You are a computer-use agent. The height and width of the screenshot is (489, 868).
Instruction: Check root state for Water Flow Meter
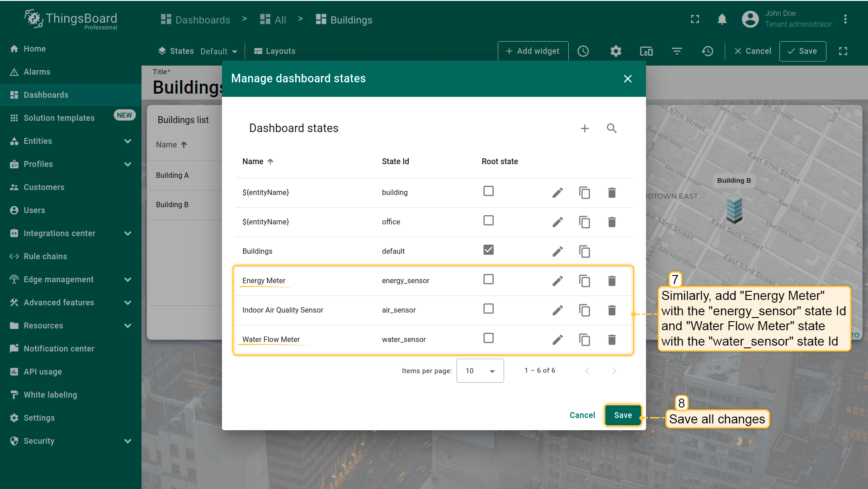pyautogui.click(x=488, y=338)
